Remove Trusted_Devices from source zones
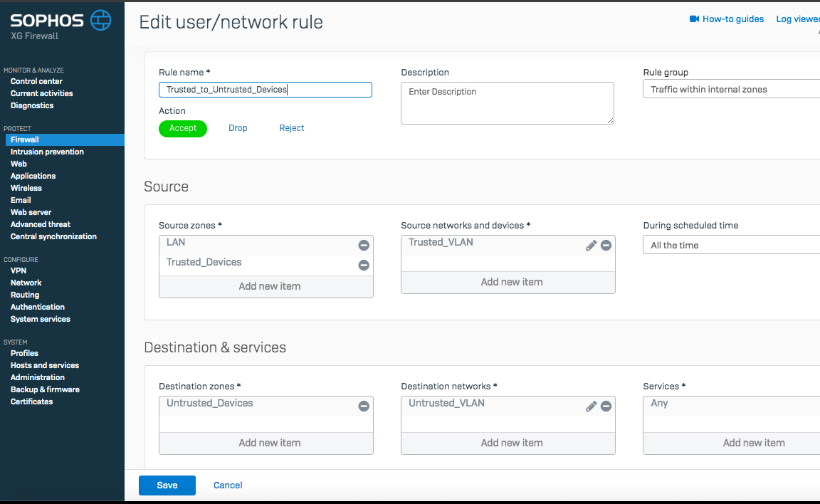820x504 pixels. [x=364, y=266]
